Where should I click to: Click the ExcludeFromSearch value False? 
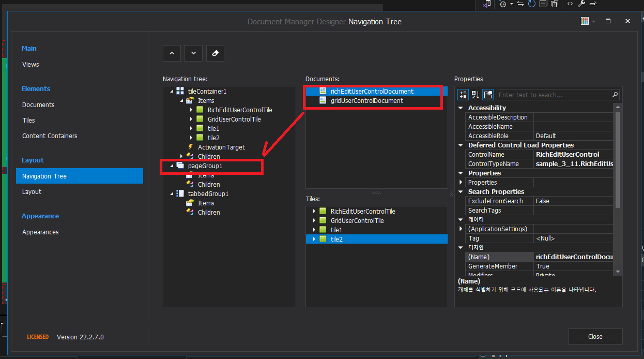coord(543,201)
